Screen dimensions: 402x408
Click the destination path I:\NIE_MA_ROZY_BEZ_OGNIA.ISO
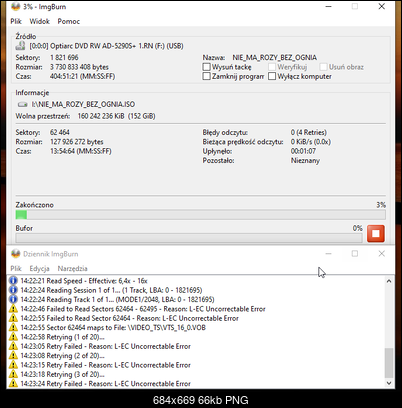coord(83,104)
